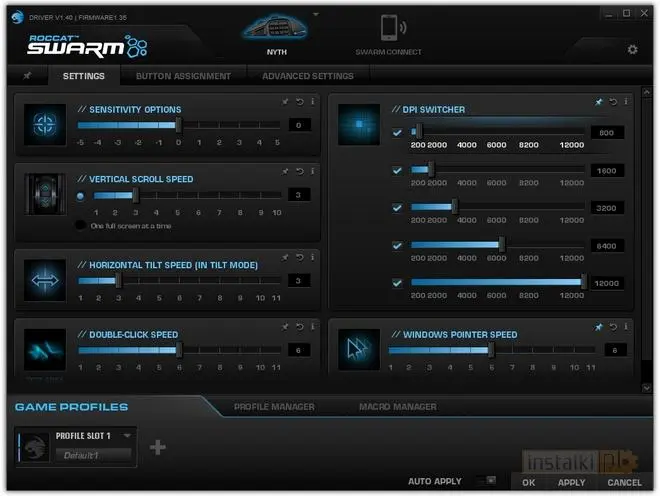The width and height of the screenshot is (660, 496).
Task: Click the Windows Pointer Speed cursor thumbnail
Action: click(x=359, y=349)
